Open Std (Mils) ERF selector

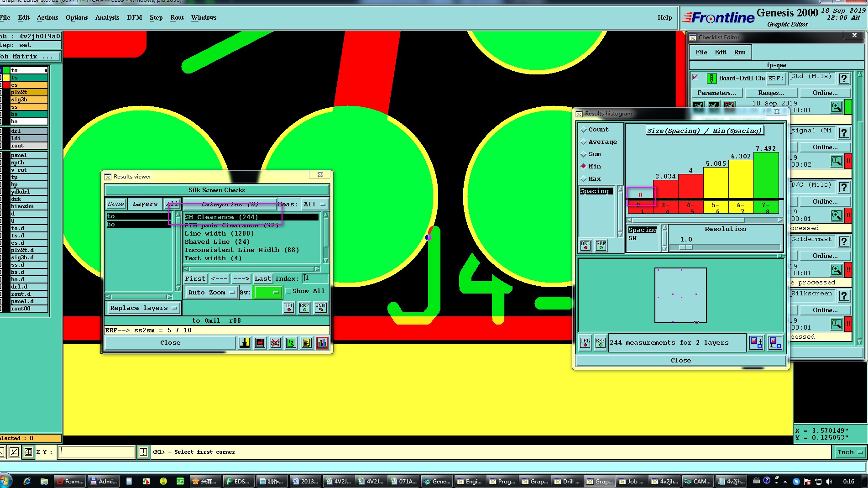click(812, 78)
